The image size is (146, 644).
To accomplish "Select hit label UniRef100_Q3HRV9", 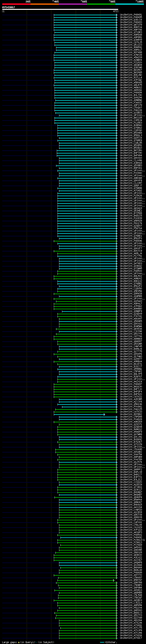I will (131, 40).
